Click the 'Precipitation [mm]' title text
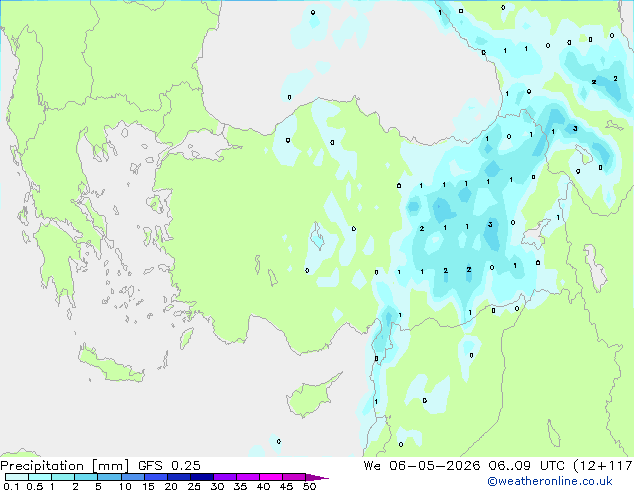This screenshot has width=634, height=490. [65, 466]
